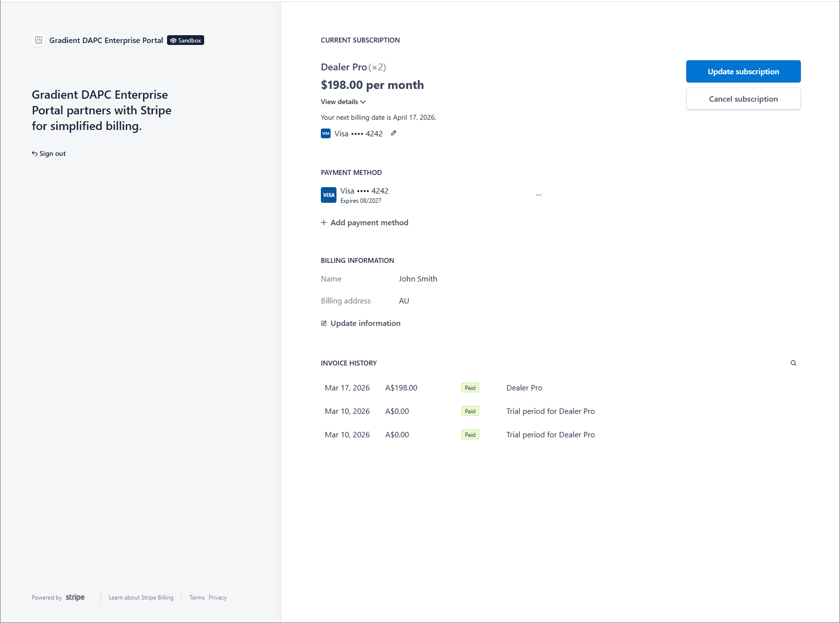
Task: Click the Stripe logo in footer
Action: click(x=75, y=597)
